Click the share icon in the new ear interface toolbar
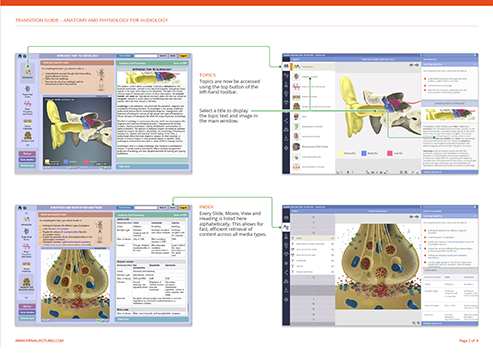This screenshot has height=360, width=493. coord(286,121)
